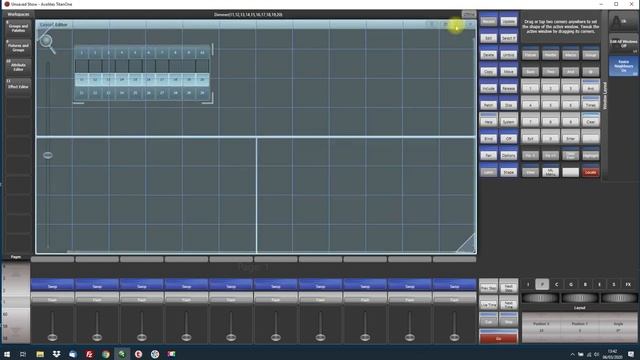
Task: Select fixture 20 in the layout grid
Action: click(x=202, y=80)
